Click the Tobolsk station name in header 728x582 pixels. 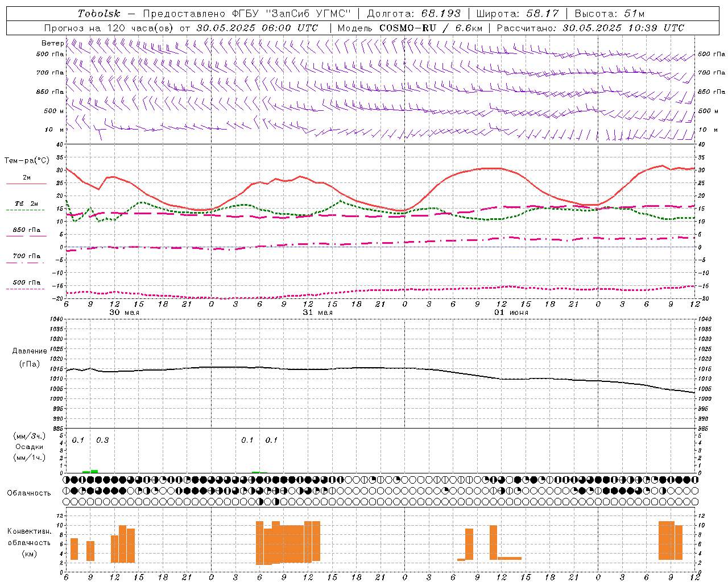(99, 14)
